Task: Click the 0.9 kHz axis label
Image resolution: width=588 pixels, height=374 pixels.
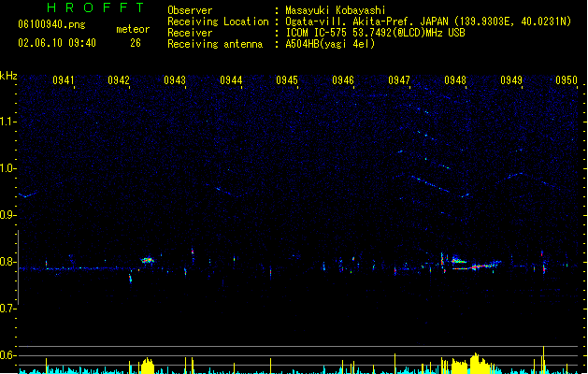Action: pyautogui.click(x=7, y=215)
